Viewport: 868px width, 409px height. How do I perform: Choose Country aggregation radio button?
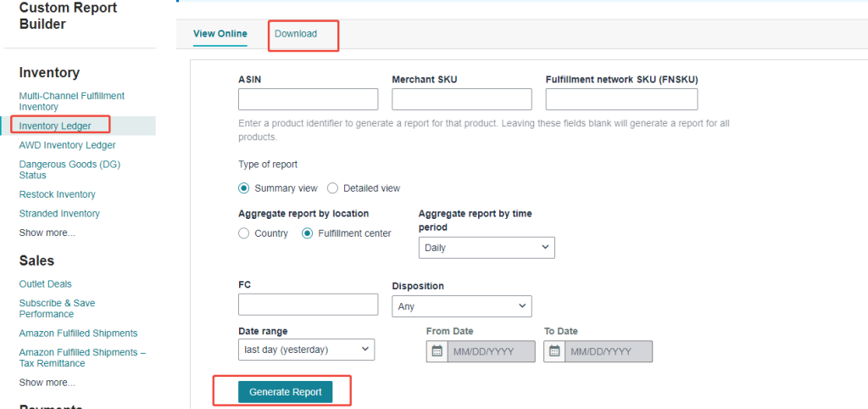coord(244,233)
